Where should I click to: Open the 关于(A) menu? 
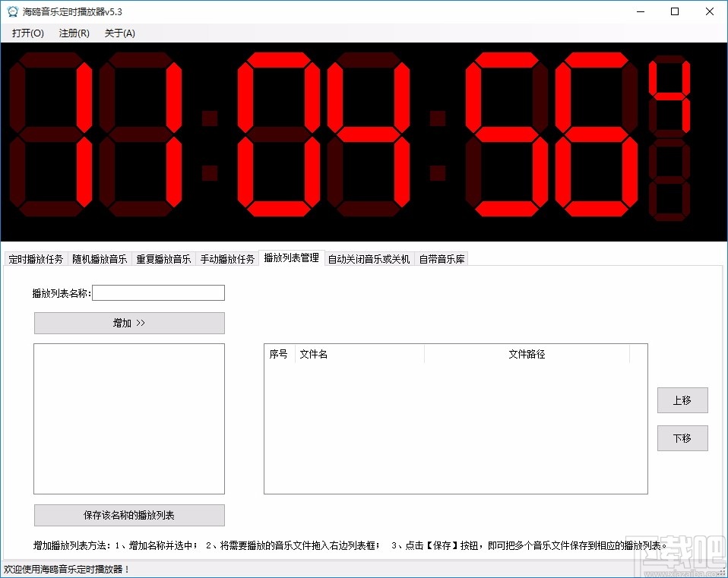[119, 33]
